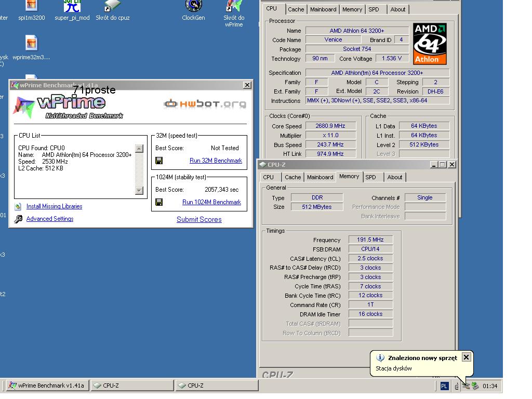Click the memory Frequency 191.5 MHz value
The width and height of the screenshot is (532, 399).
click(x=370, y=240)
